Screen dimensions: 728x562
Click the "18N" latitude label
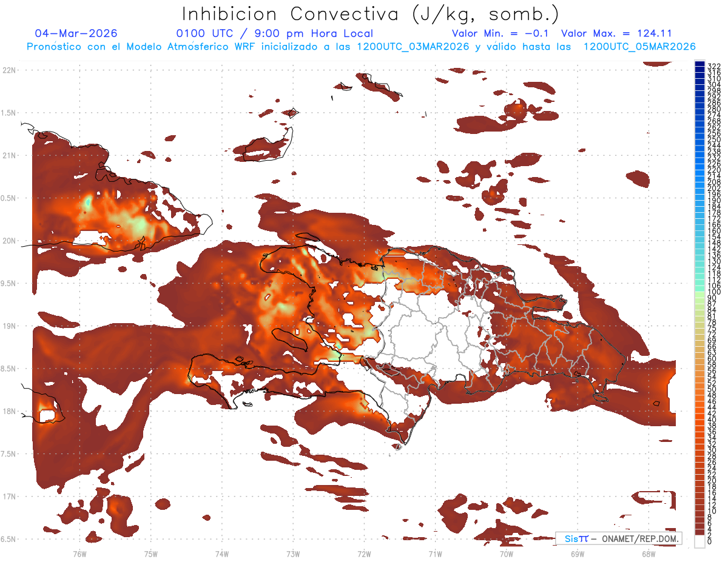point(10,411)
